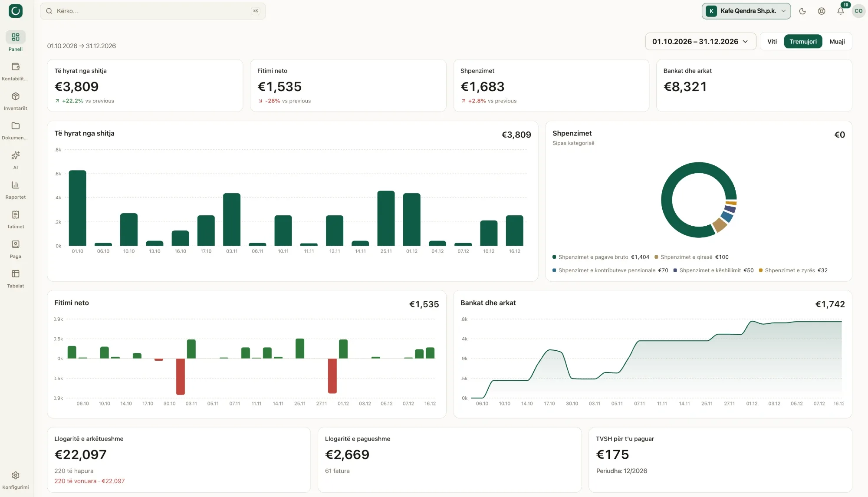Focus the Kërko search field
This screenshot has height=497, width=868.
[153, 11]
